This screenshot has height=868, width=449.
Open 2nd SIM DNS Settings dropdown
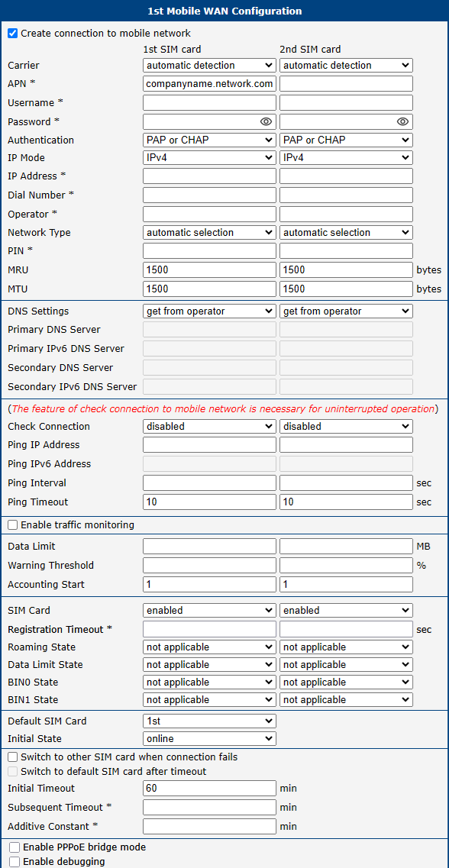[346, 311]
